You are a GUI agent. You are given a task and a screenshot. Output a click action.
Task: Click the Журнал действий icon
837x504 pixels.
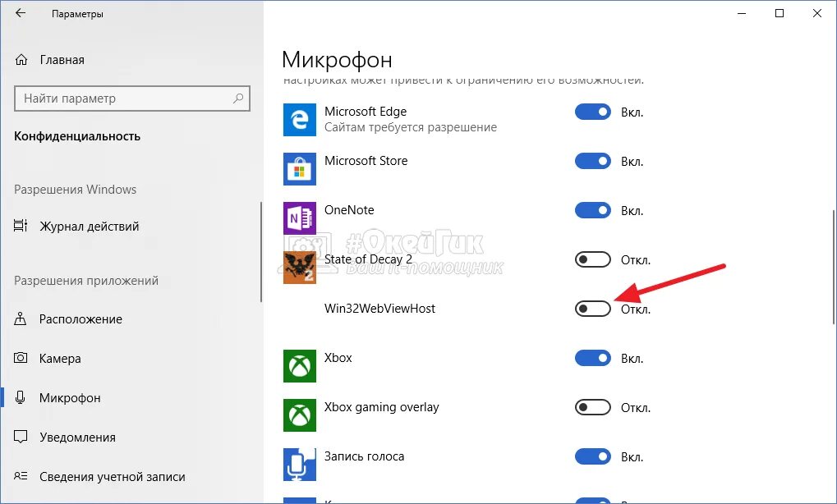click(21, 226)
